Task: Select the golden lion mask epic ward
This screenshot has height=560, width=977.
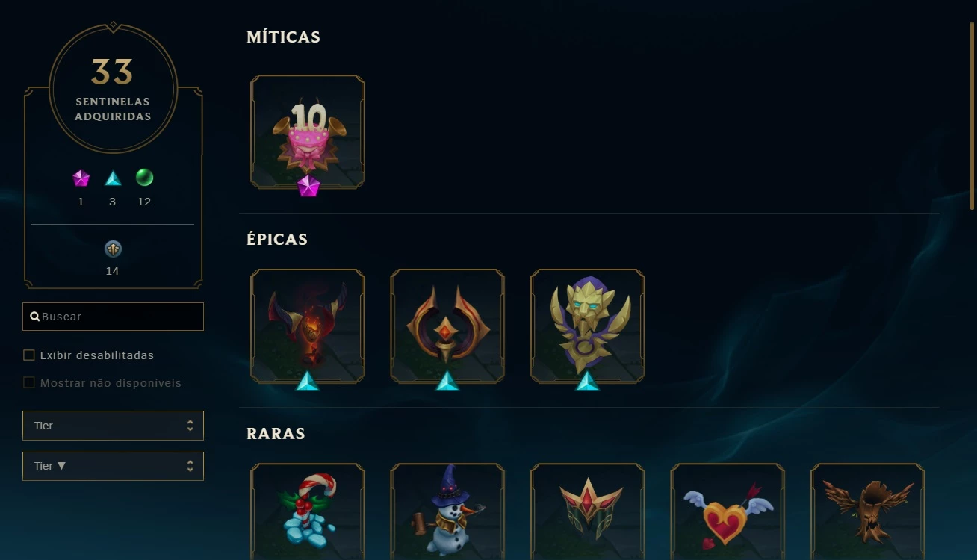Action: [x=587, y=326]
